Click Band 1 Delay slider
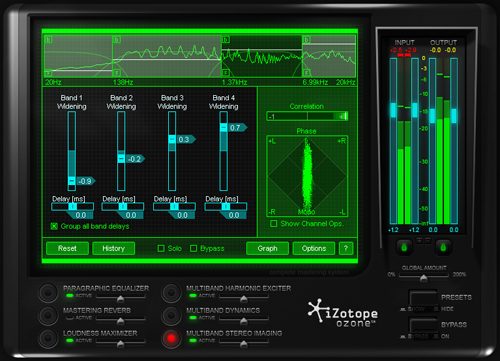 pyautogui.click(x=72, y=207)
